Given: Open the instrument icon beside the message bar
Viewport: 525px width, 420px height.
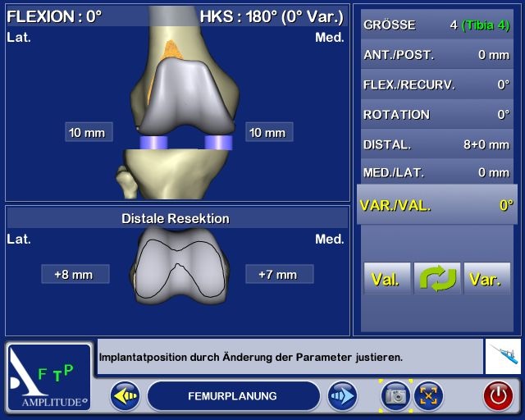Looking at the screenshot, I should (503, 356).
